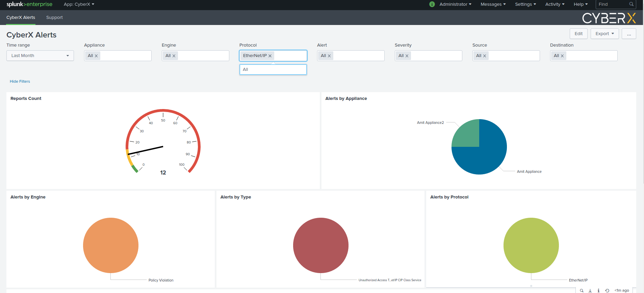Open the Administrator menu
Image resolution: width=644 pixels, height=293 pixels.
pos(455,4)
